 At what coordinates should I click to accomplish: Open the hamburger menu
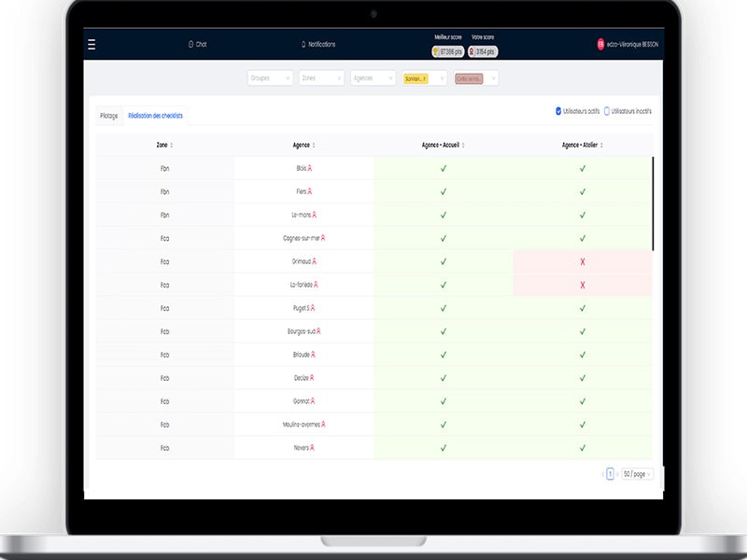pyautogui.click(x=92, y=44)
